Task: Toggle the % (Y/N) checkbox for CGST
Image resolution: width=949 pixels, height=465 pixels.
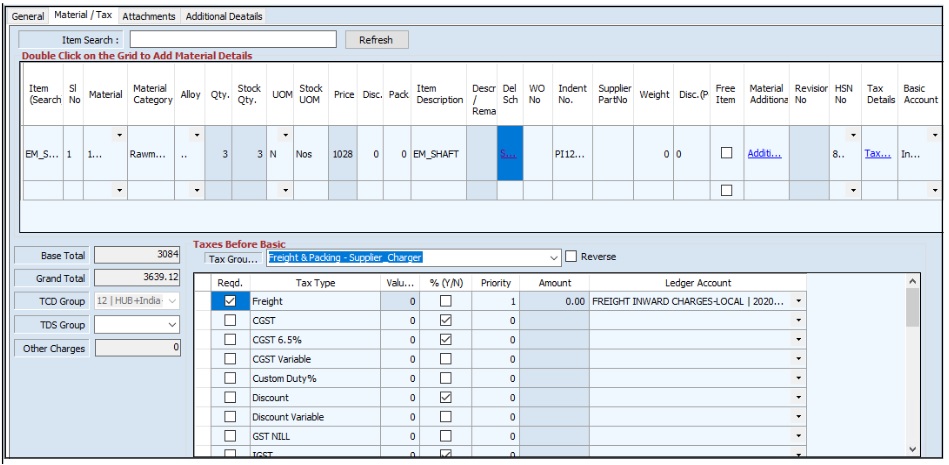Action: click(x=446, y=320)
